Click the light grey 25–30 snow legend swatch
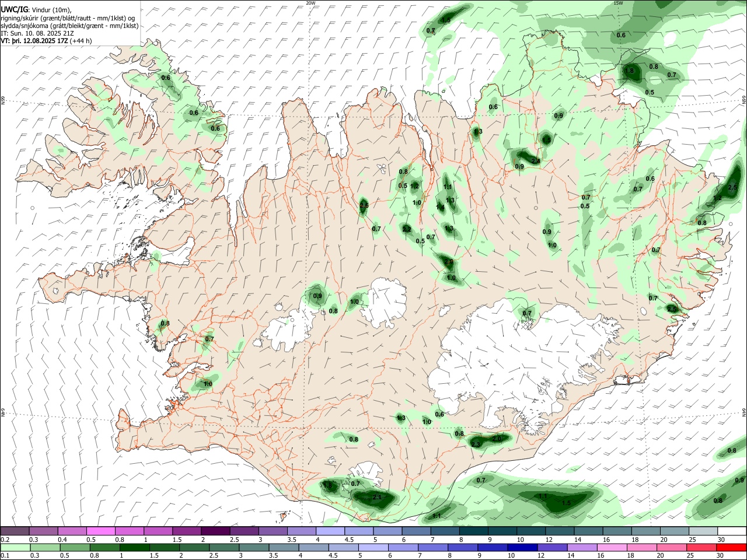The height and width of the screenshot is (560, 747). coord(702,531)
